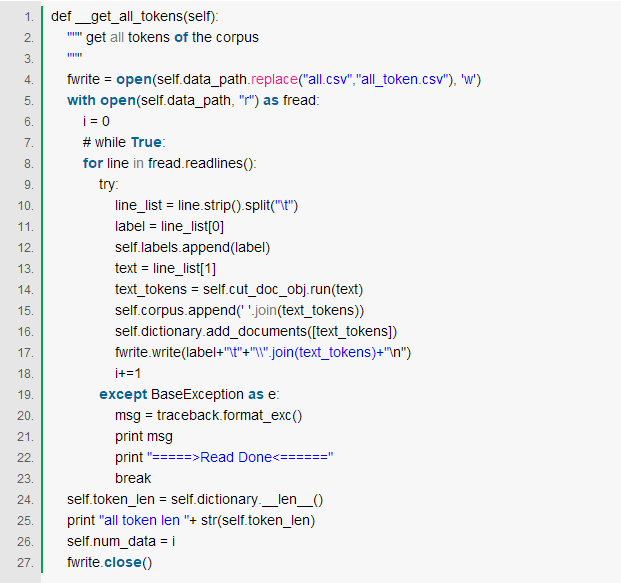Viewport: 621px width, 583px height.
Task: Click the "=====>Read Done<======" string
Action: 239,457
